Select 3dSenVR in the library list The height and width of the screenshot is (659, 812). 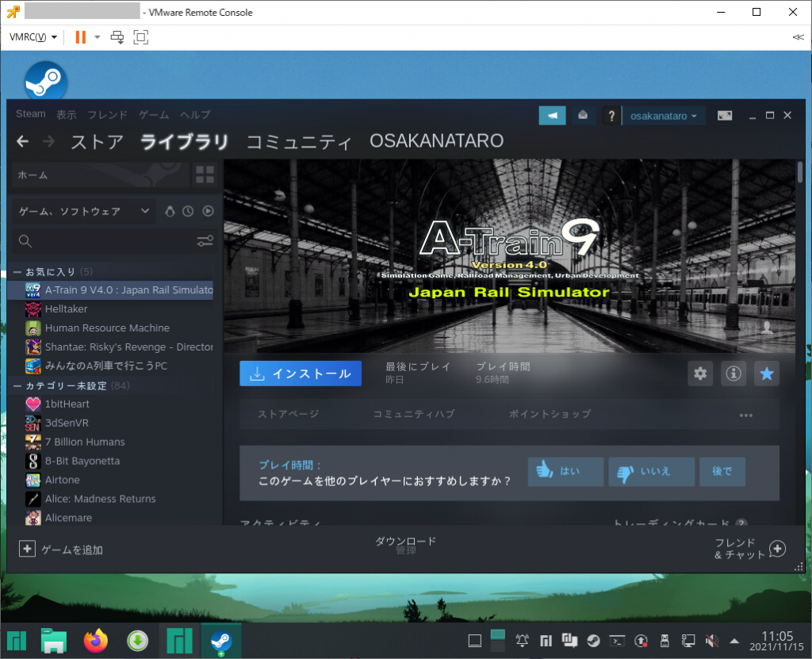[x=110, y=423]
